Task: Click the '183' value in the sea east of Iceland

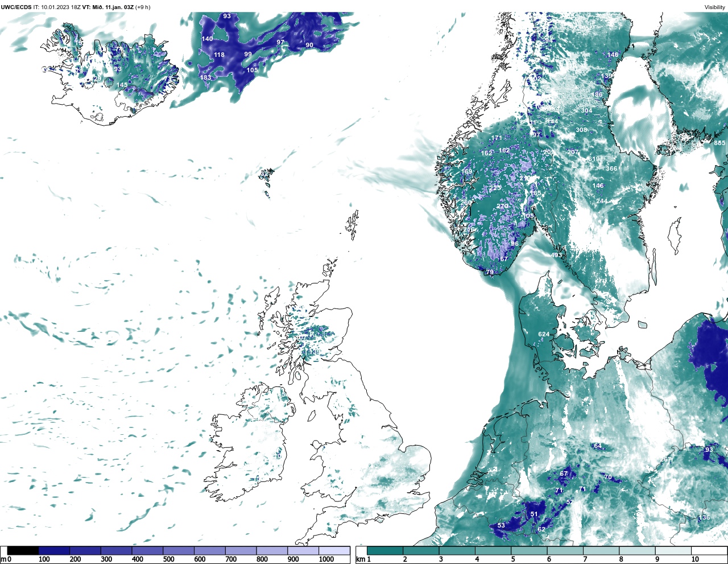Action: tap(205, 77)
